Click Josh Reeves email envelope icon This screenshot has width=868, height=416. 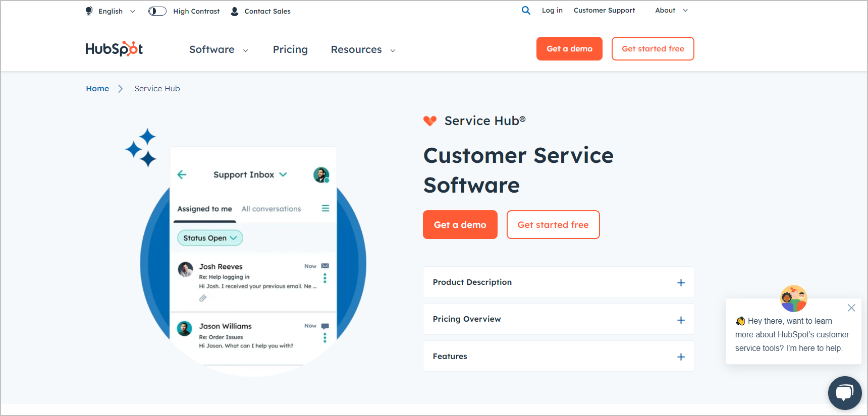tap(325, 266)
